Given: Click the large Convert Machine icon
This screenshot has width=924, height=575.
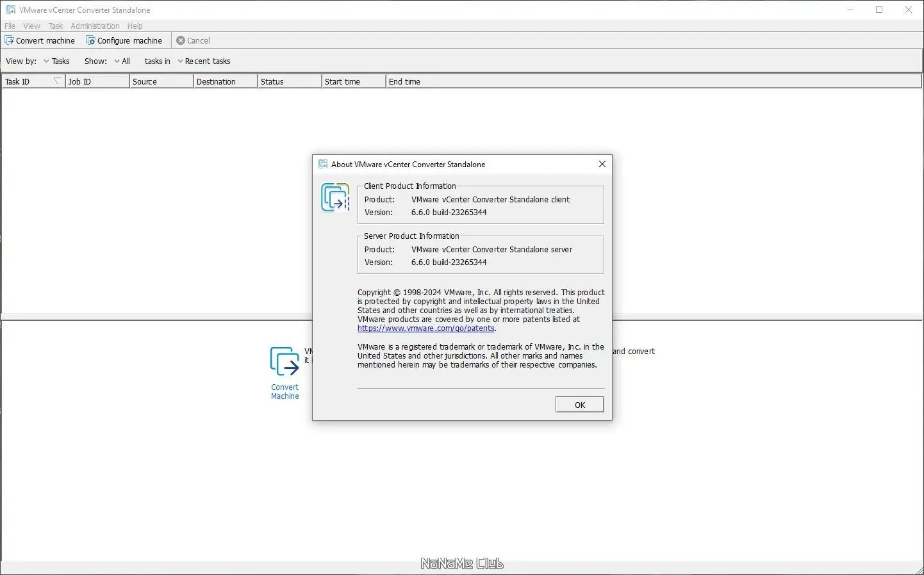Looking at the screenshot, I should 285,361.
